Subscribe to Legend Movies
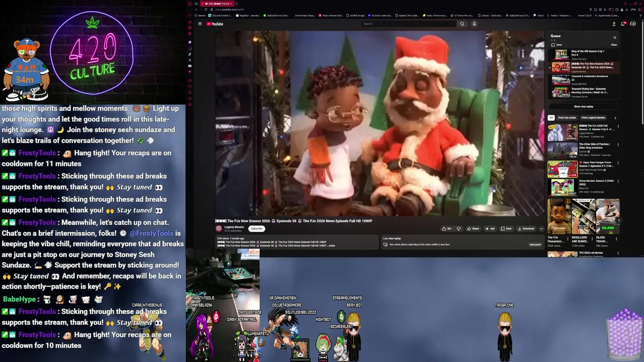Screen dimensions: 644x362 point(257,229)
